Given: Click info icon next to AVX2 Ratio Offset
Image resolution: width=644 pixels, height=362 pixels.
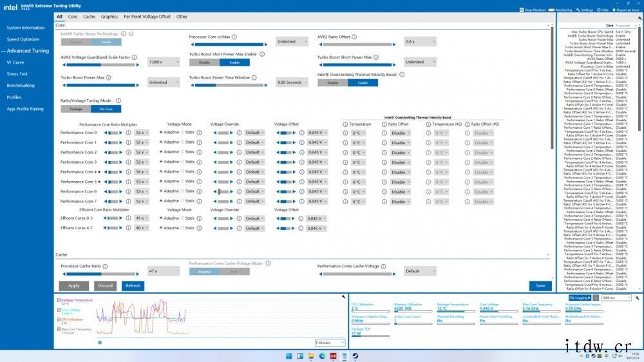Looking at the screenshot, I should pos(354,37).
